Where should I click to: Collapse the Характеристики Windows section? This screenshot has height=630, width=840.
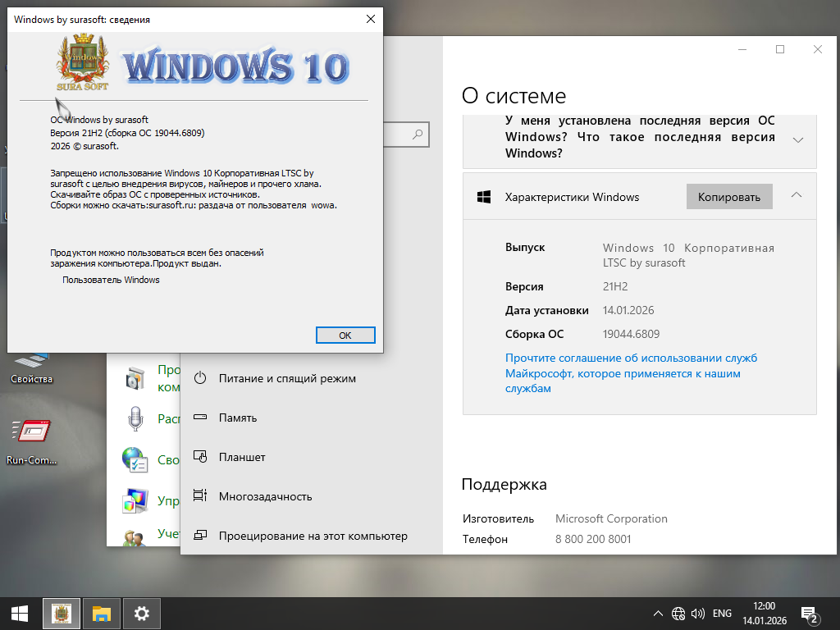(797, 195)
